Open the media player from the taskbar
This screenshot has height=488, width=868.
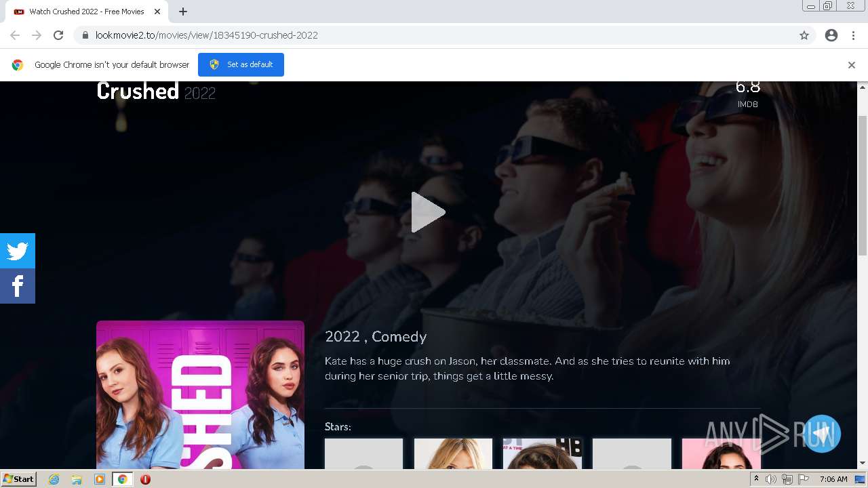pyautogui.click(x=100, y=479)
